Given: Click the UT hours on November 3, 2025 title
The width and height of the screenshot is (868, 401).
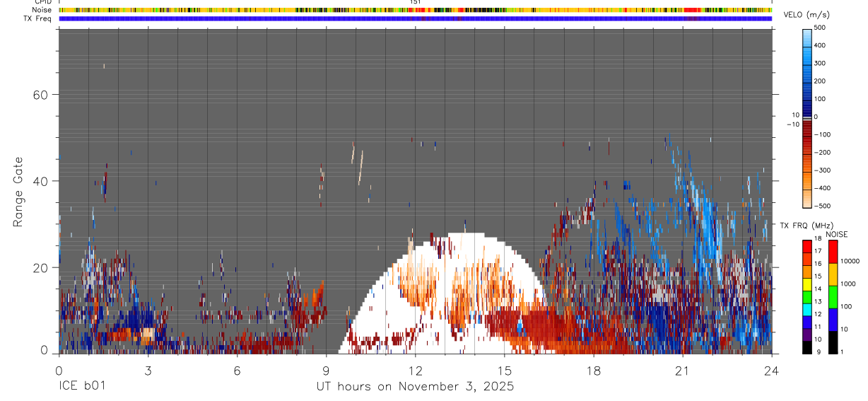Looking at the screenshot, I should tap(415, 387).
